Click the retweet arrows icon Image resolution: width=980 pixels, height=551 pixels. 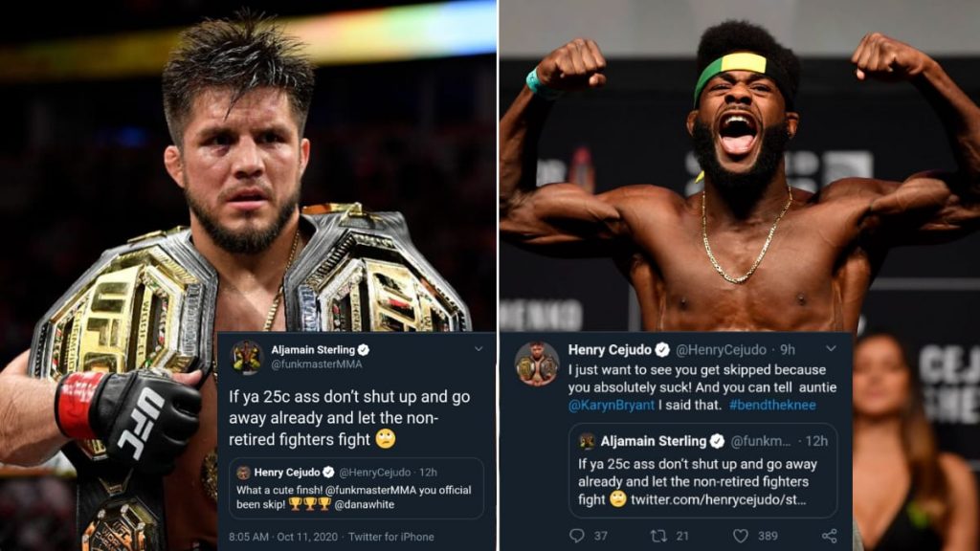click(658, 536)
